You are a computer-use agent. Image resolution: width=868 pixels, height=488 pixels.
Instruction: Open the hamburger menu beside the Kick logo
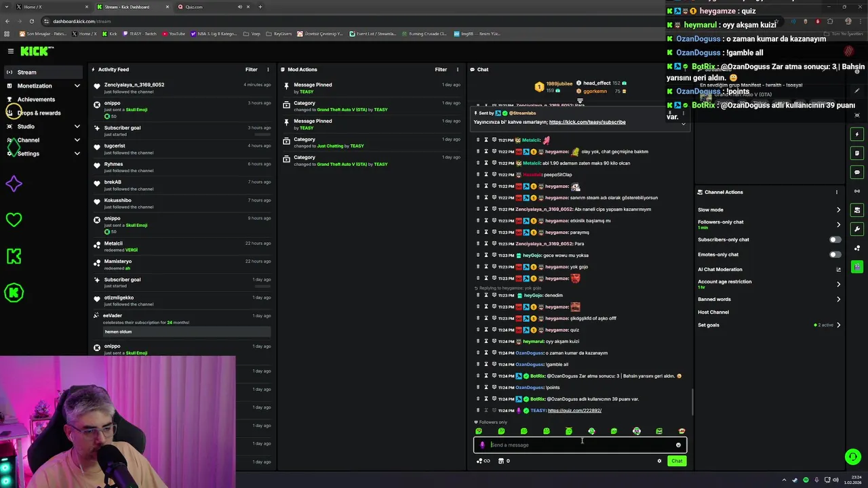tap(11, 51)
